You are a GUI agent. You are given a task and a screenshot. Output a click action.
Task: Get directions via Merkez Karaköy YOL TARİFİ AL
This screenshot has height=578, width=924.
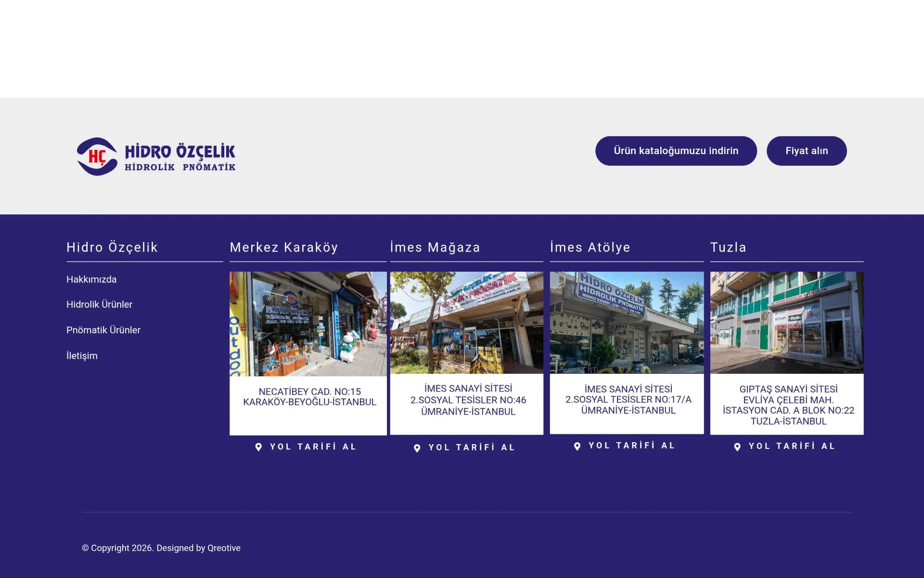[313, 447]
